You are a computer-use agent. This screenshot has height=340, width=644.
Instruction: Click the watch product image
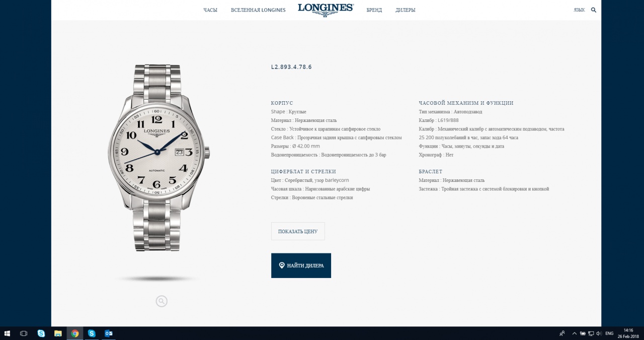pyautogui.click(x=158, y=158)
